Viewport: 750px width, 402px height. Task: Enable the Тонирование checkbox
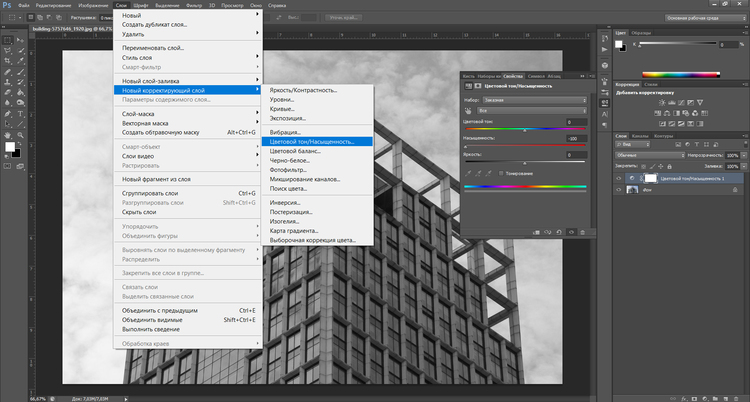pos(500,173)
